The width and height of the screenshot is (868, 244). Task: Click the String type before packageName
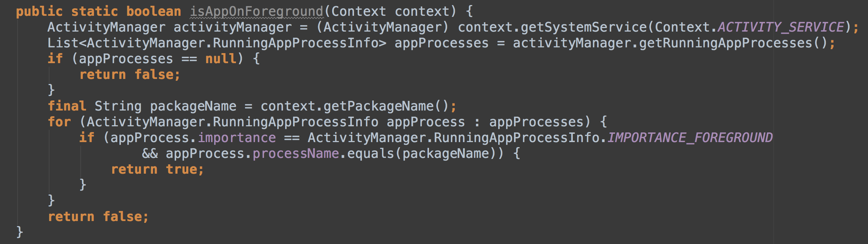pos(118,106)
